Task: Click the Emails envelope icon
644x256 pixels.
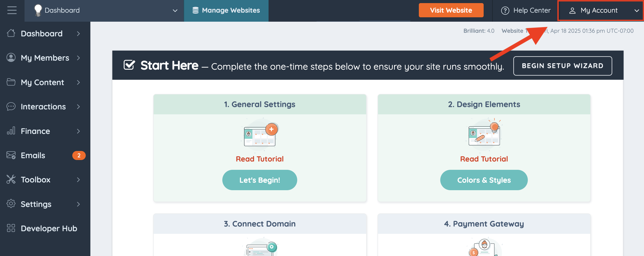Action: (x=11, y=155)
